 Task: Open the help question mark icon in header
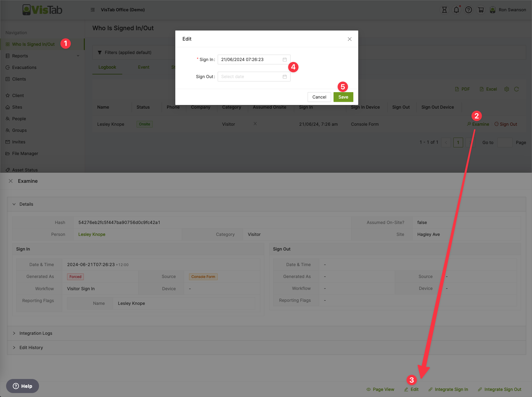(x=469, y=10)
